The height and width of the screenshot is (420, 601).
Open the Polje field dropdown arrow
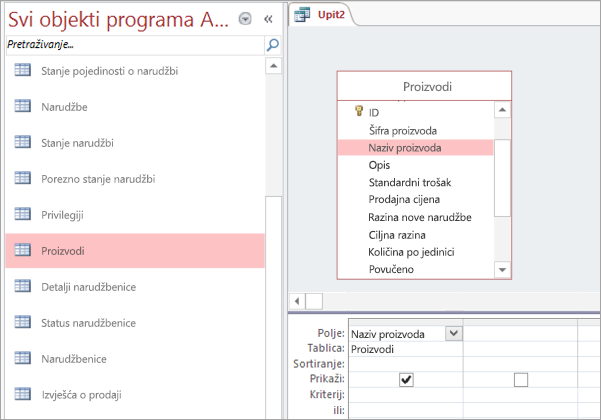pos(453,333)
